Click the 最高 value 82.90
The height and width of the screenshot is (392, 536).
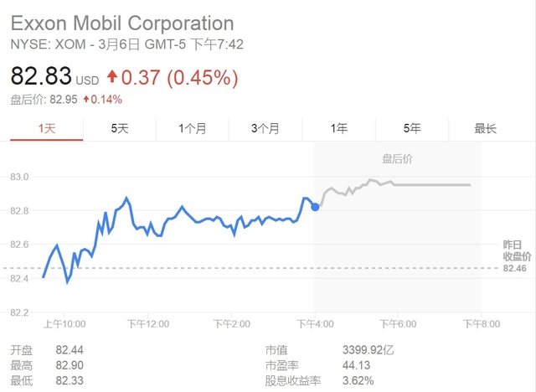(x=70, y=365)
